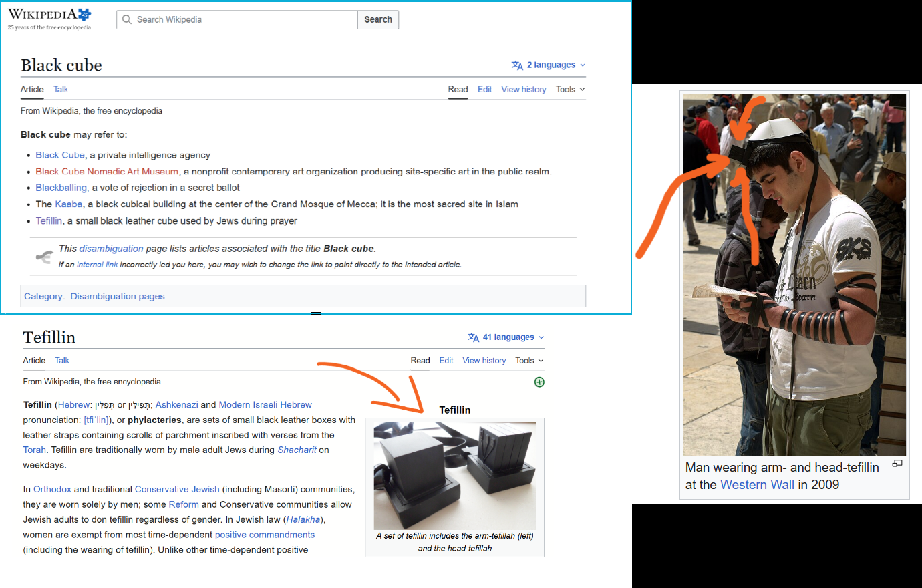The width and height of the screenshot is (922, 588).
Task: Select the Article tab on Black cube page
Action: 32,90
